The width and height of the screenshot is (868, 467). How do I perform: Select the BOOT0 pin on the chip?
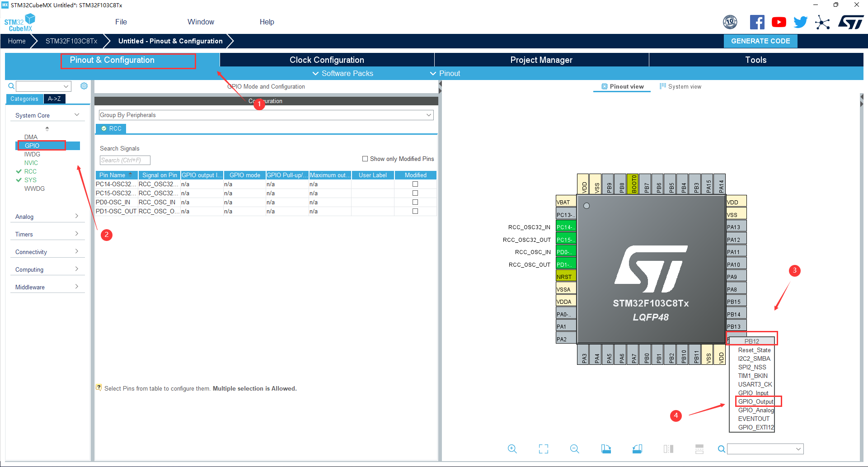[633, 184]
